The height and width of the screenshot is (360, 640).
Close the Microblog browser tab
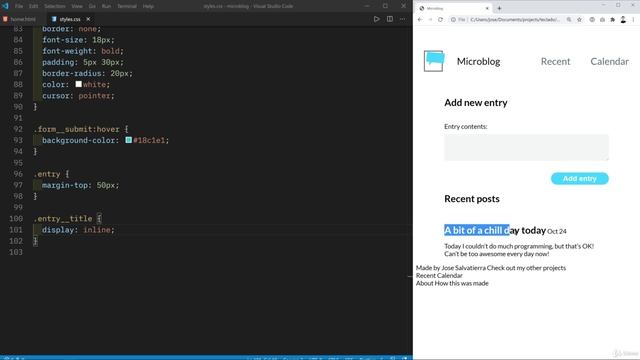pyautogui.click(x=487, y=8)
